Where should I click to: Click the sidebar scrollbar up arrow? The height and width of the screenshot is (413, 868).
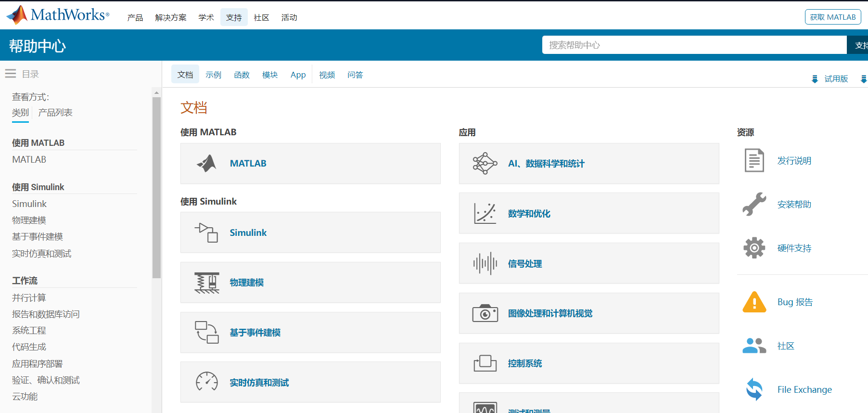[156, 92]
